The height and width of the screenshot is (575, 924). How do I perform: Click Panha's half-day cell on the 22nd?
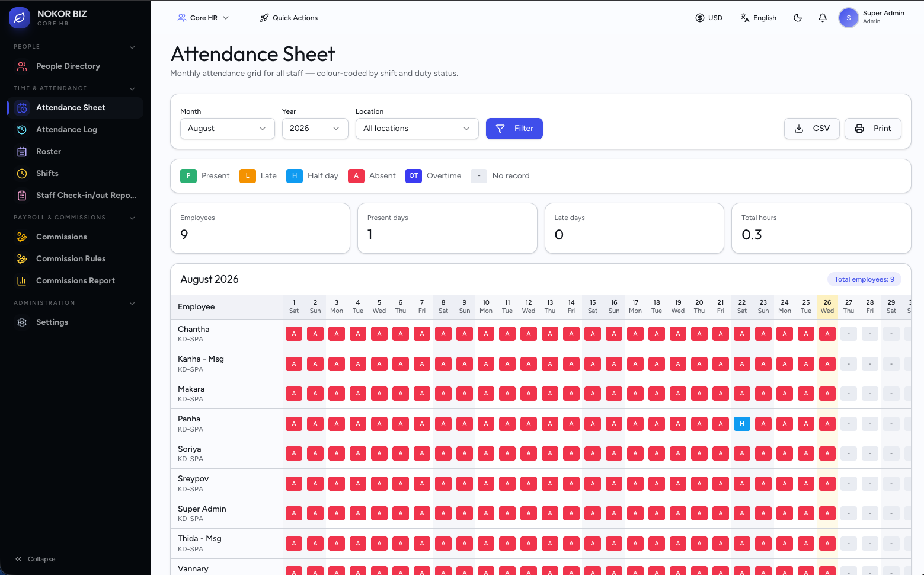(x=742, y=424)
